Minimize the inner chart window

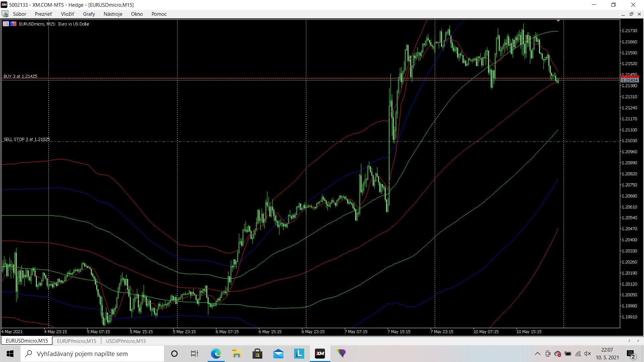point(623,14)
